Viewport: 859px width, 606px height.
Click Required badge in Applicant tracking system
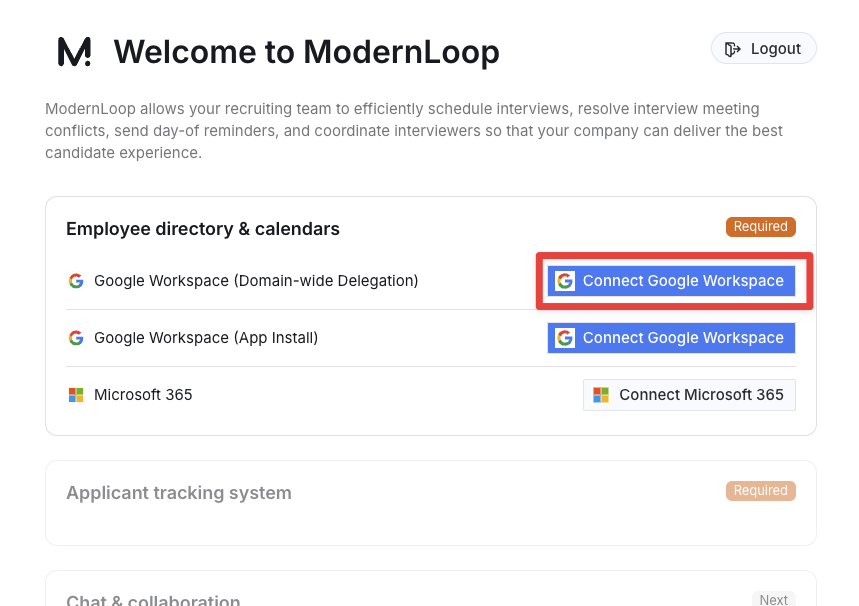coord(760,491)
